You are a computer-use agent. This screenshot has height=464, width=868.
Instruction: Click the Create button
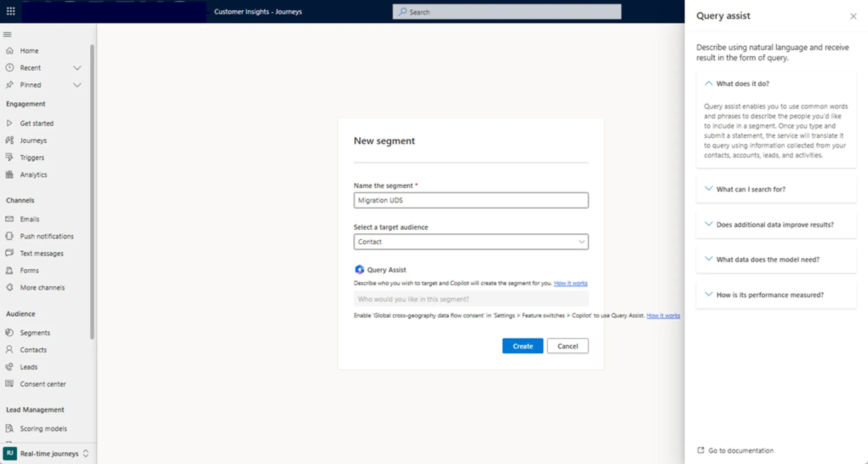[523, 346]
